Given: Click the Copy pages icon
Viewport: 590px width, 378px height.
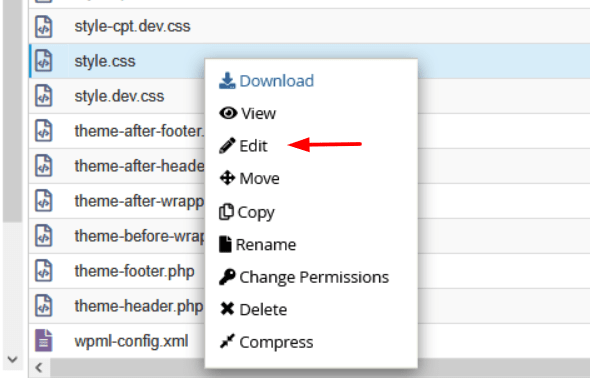Looking at the screenshot, I should click(x=226, y=212).
